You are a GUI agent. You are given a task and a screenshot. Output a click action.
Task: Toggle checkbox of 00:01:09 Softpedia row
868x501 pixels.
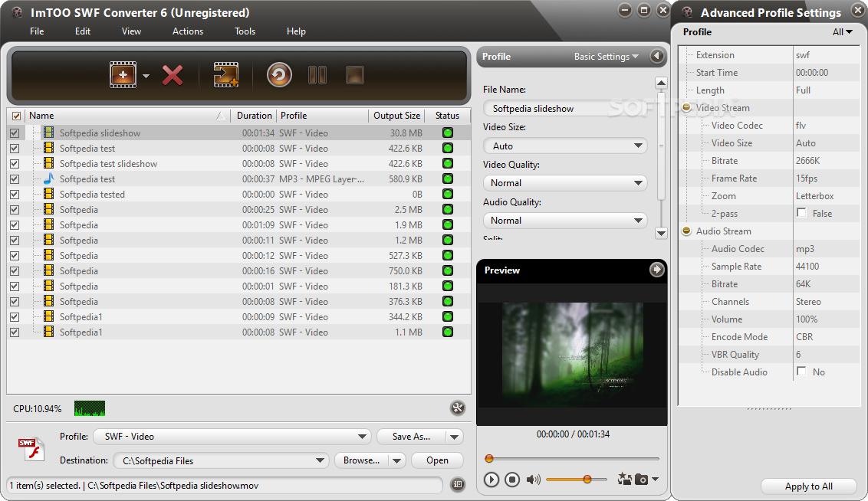[15, 225]
